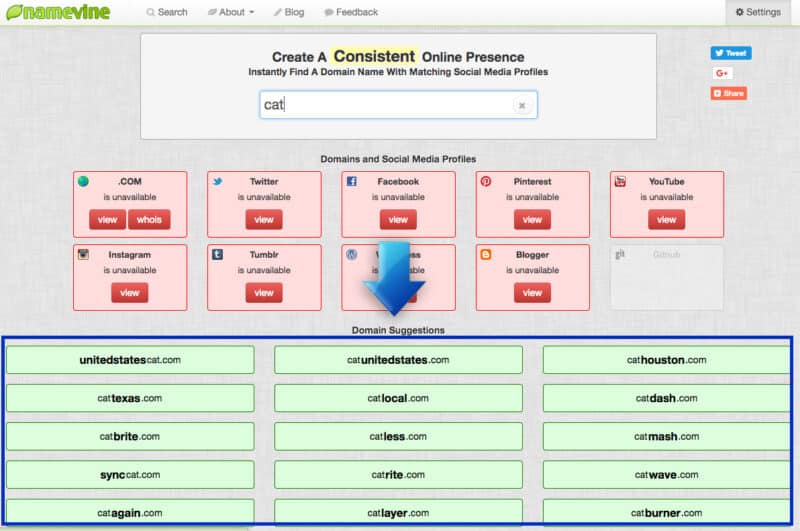Click the Blogger icon
The height and width of the screenshot is (531, 800).
coord(486,254)
